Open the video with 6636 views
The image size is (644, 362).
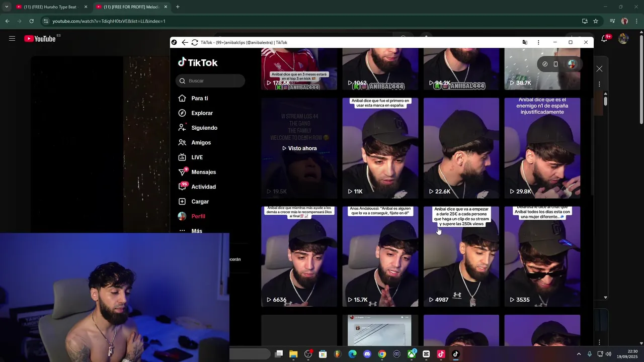(299, 256)
